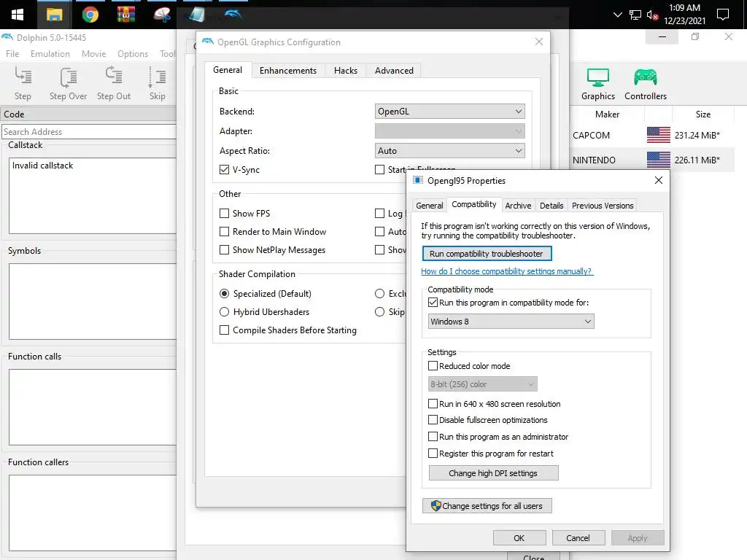Uncheck Run this program in compatibility mode
This screenshot has height=560, width=747.
tap(433, 303)
